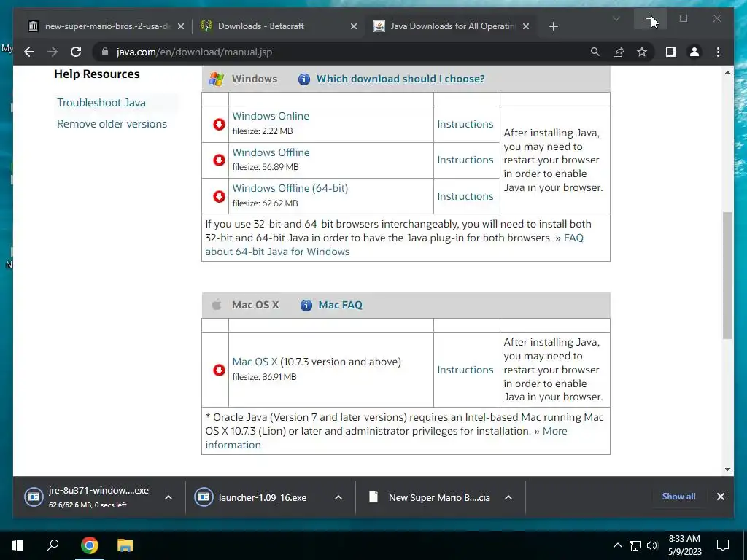
Task: Open Instructions for Windows Offline 56.89 MB
Action: pos(465,160)
